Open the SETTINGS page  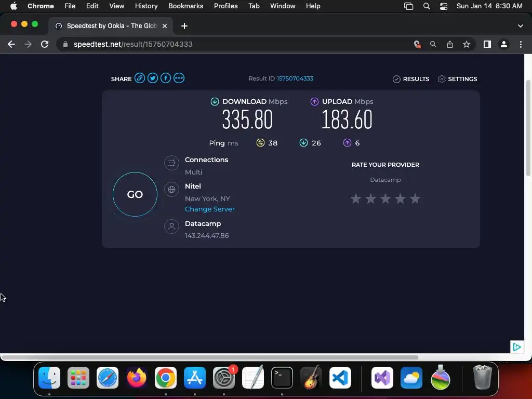click(x=457, y=79)
